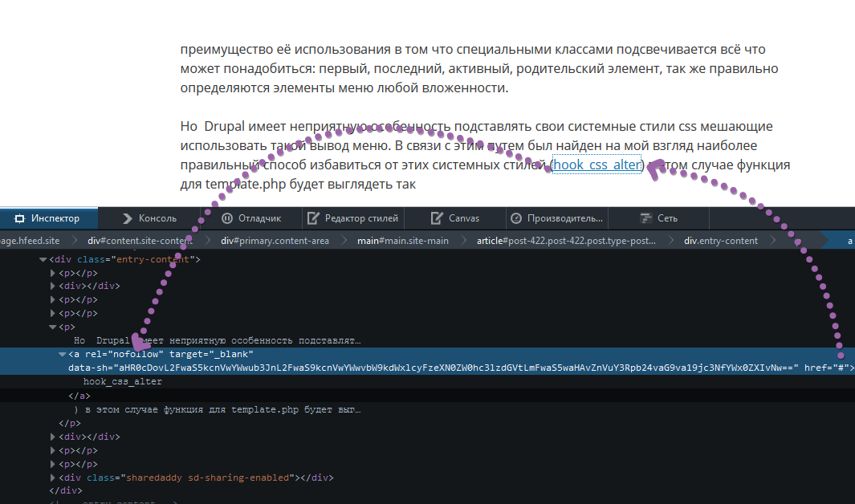Select the hook_css_alter text node
This screenshot has height=504, width=855.
click(123, 381)
